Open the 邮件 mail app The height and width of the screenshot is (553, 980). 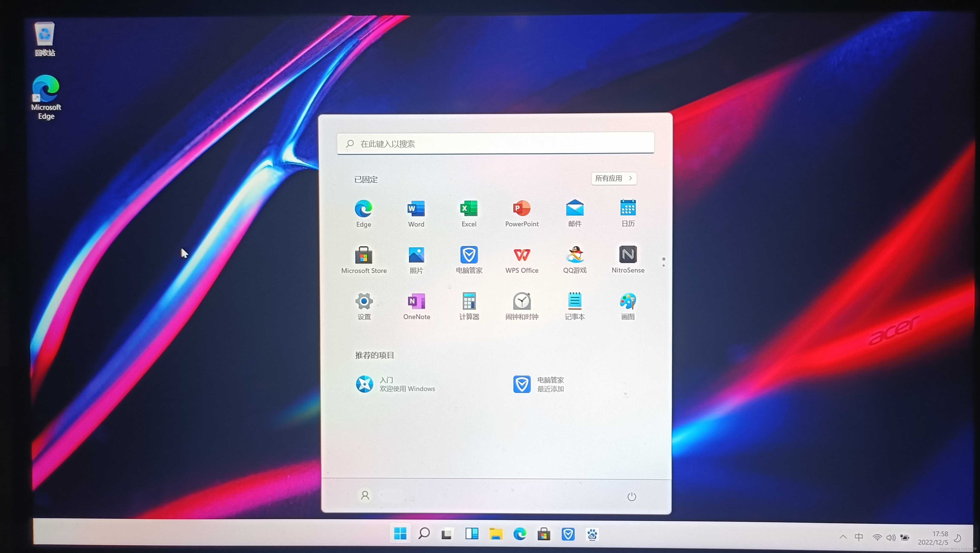(574, 213)
